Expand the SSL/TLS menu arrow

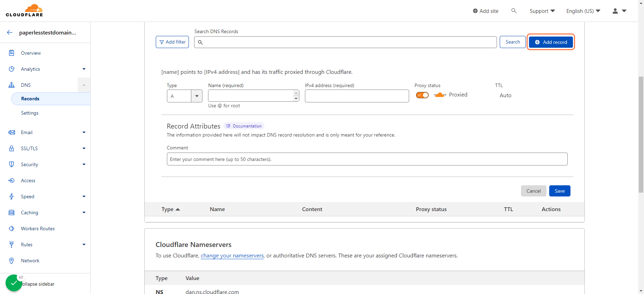pyautogui.click(x=84, y=148)
